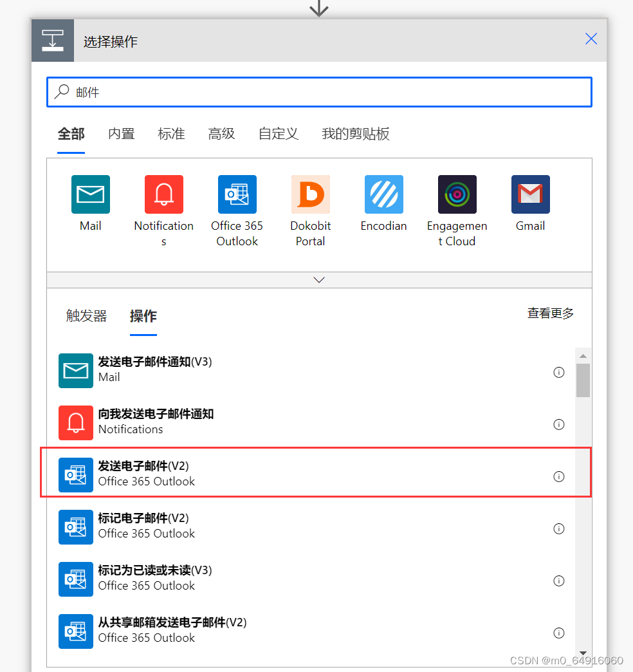Viewport: 633px width, 672px height.
Task: Select the Dokobit Portal connector
Action: click(311, 194)
